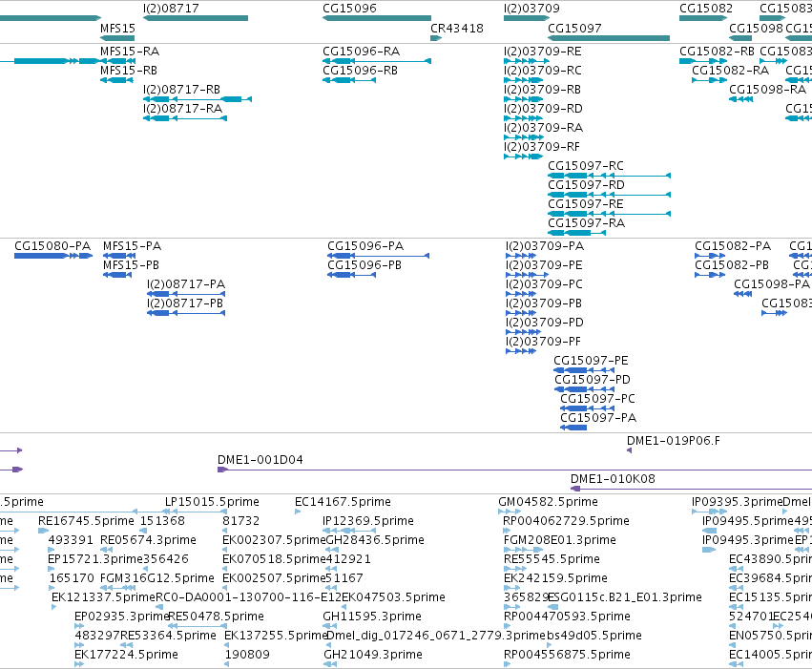The width and height of the screenshot is (812, 669).
Task: Click the CG15097-PE protein label
Action: [591, 361]
